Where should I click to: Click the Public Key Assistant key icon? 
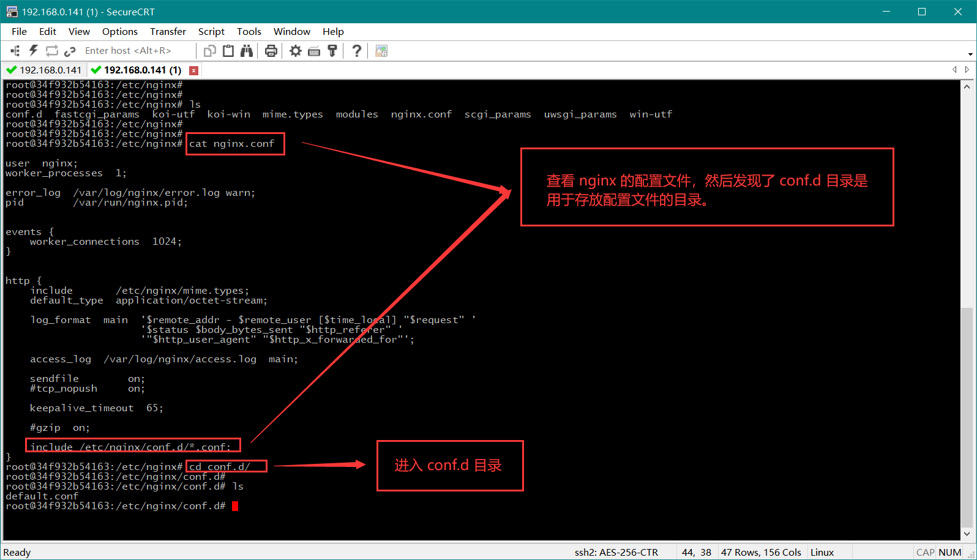pos(332,51)
